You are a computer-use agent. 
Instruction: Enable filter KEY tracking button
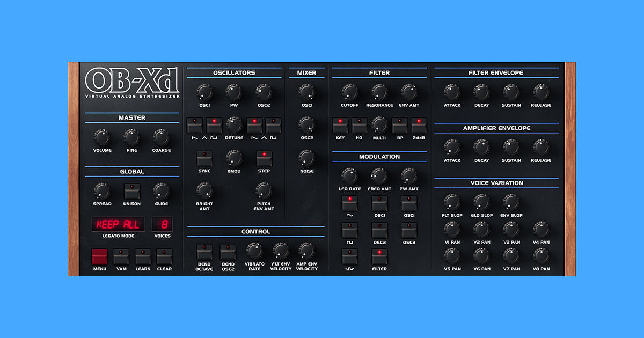[340, 126]
